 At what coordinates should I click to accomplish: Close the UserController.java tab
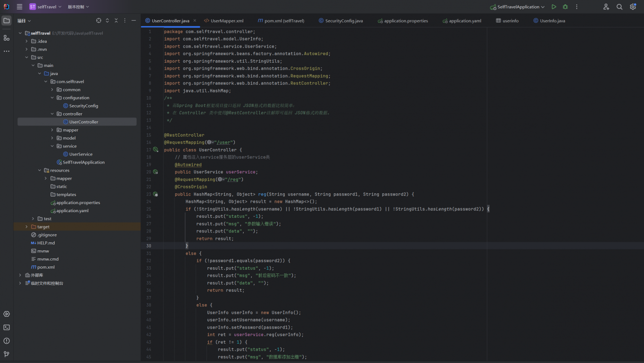click(x=195, y=21)
